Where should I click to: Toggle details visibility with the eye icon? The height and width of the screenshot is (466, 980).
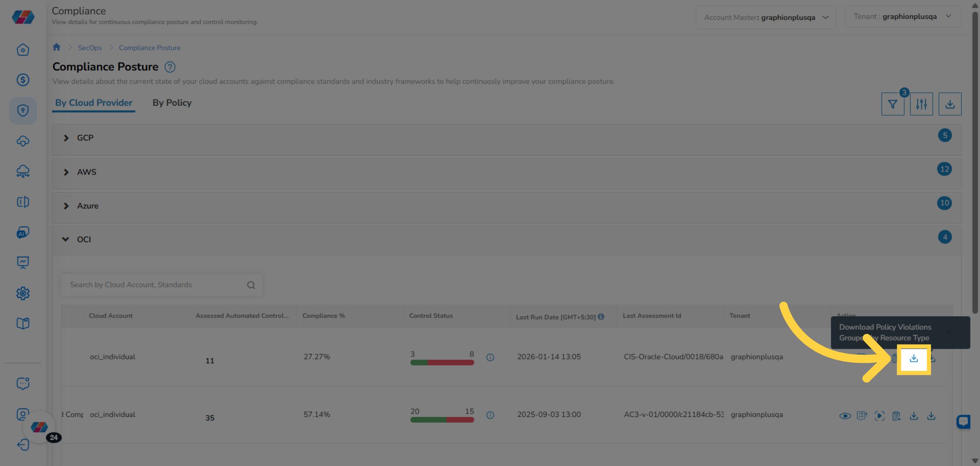coord(846,415)
